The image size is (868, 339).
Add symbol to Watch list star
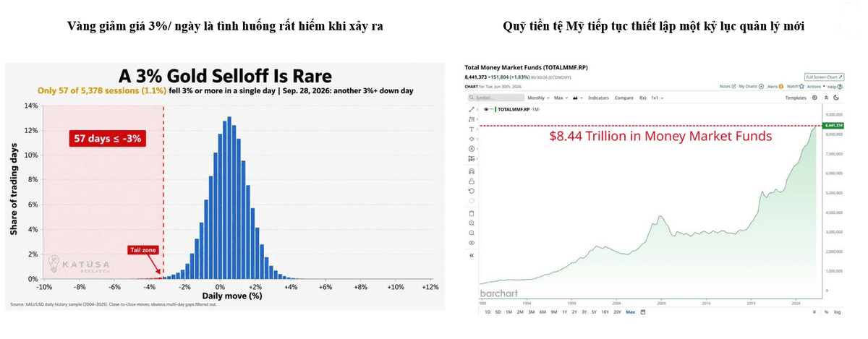click(x=801, y=86)
